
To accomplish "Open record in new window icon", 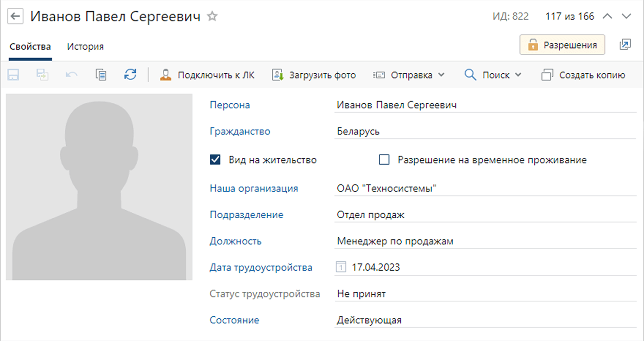I will click(x=625, y=45).
